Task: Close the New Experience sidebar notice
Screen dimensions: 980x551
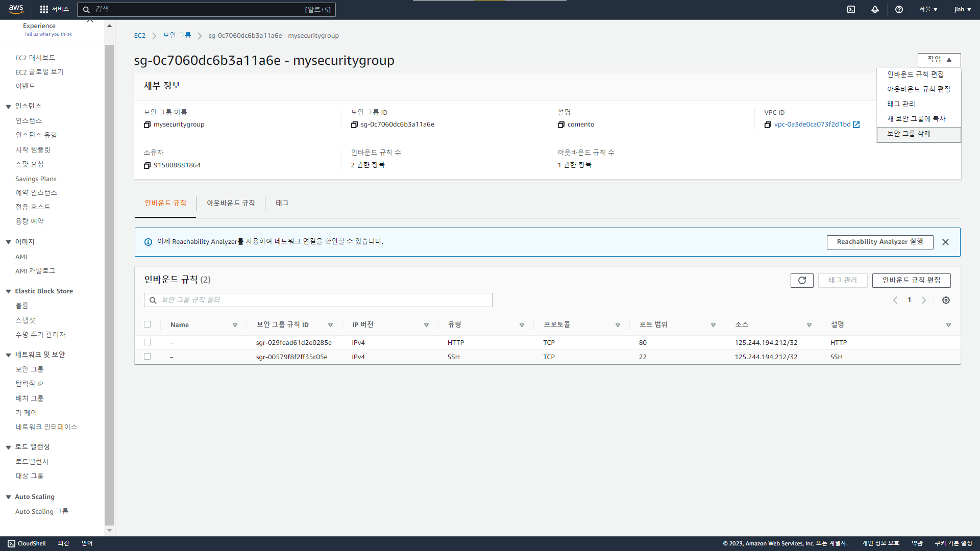Action: 90,21
